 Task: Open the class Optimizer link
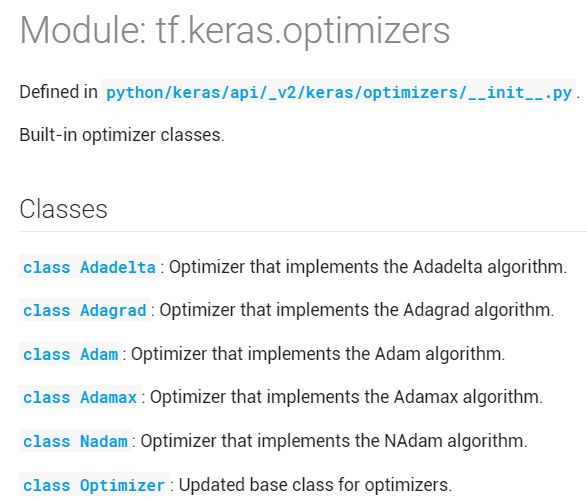94,485
